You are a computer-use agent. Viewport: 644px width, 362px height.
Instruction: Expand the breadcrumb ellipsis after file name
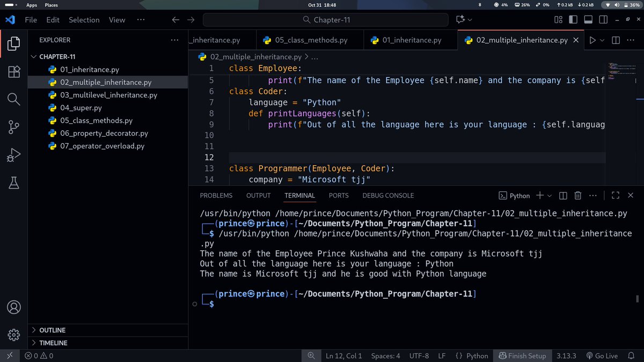point(314,56)
